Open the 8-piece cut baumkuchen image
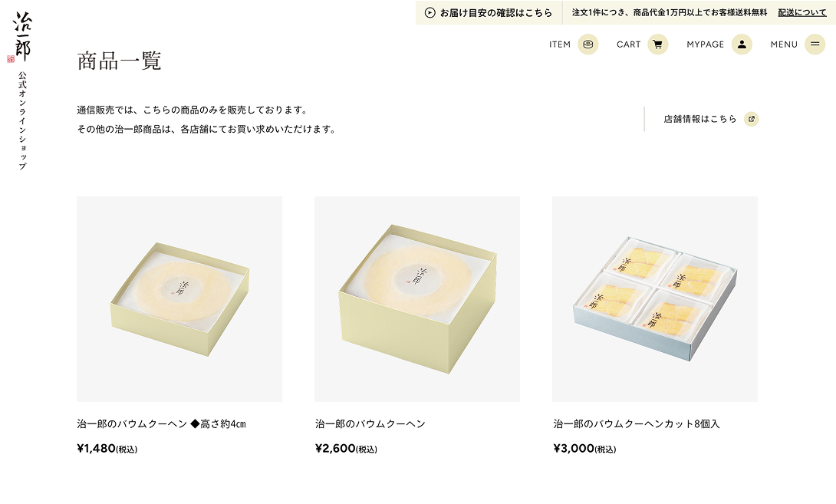 point(655,299)
